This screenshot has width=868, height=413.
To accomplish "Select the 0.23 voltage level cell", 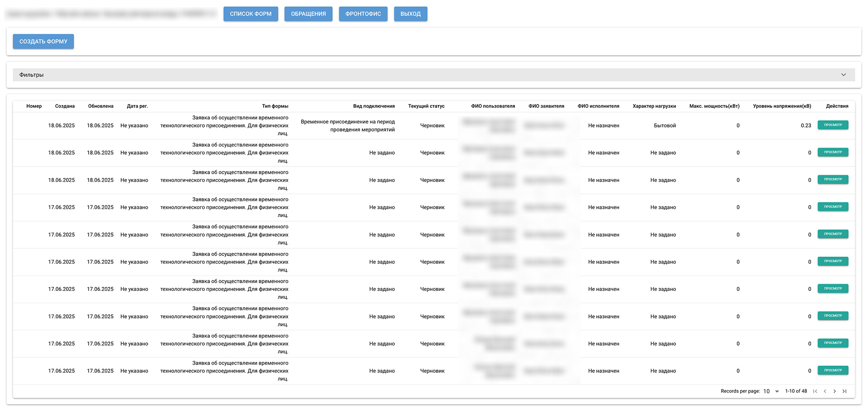I will [806, 126].
